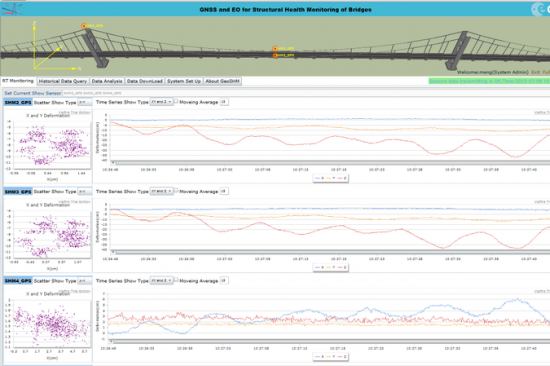Click the top tower sensor marker on bridge
Screen dimensions: 550x366
[84, 26]
